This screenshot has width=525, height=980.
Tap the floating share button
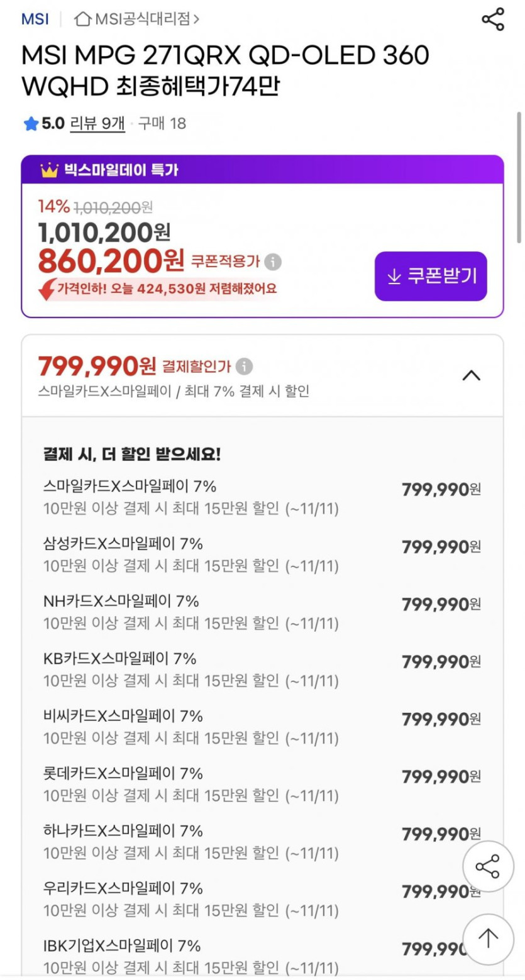488,867
